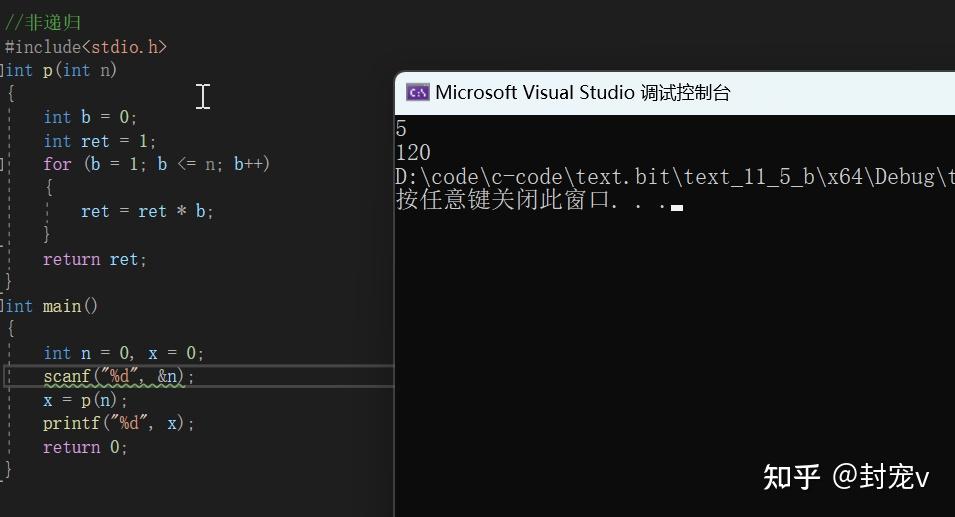Image resolution: width=955 pixels, height=517 pixels.
Task: Click the //非递归 comment line
Action: click(x=43, y=22)
